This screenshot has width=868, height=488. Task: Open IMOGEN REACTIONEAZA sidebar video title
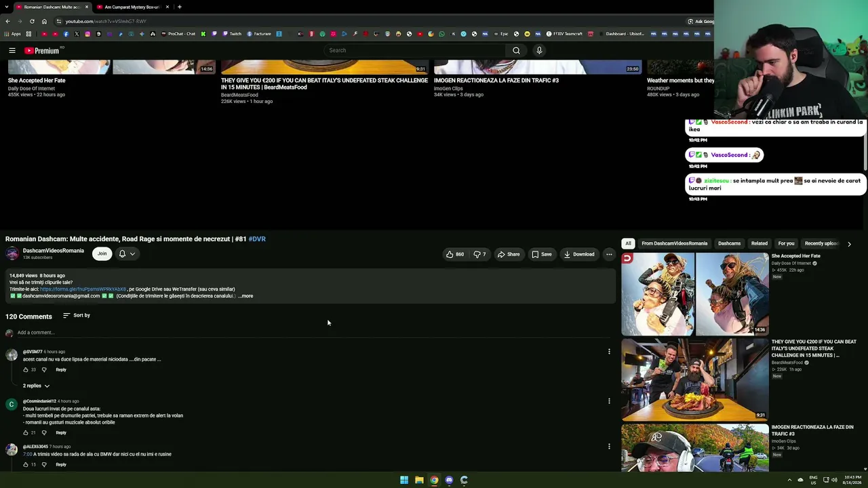(x=812, y=430)
